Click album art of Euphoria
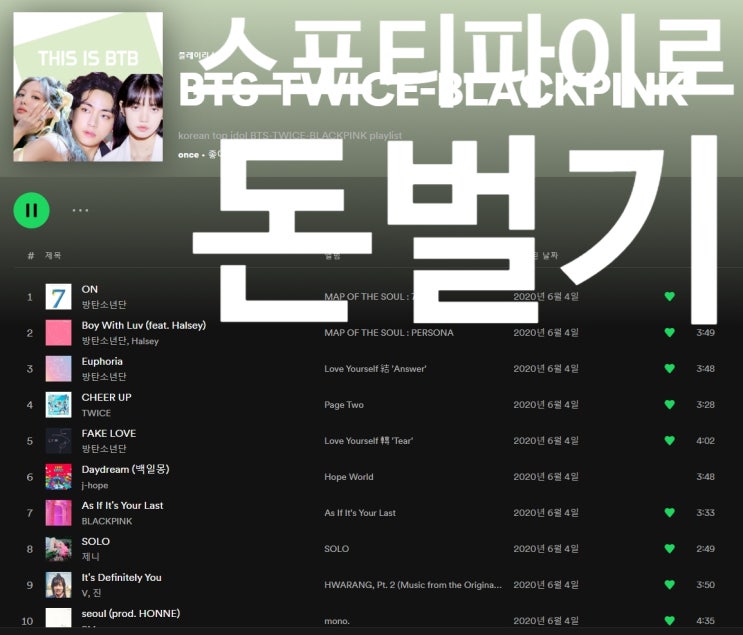This screenshot has width=743, height=635. coord(58,369)
